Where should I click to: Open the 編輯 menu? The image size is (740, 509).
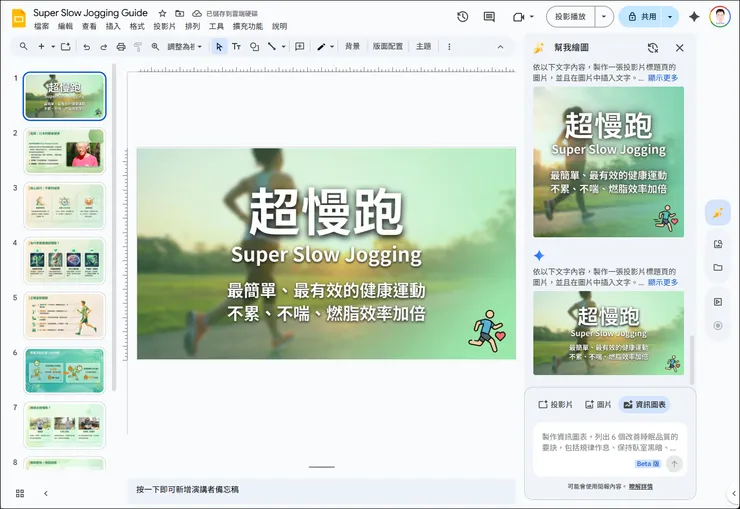[x=65, y=26]
